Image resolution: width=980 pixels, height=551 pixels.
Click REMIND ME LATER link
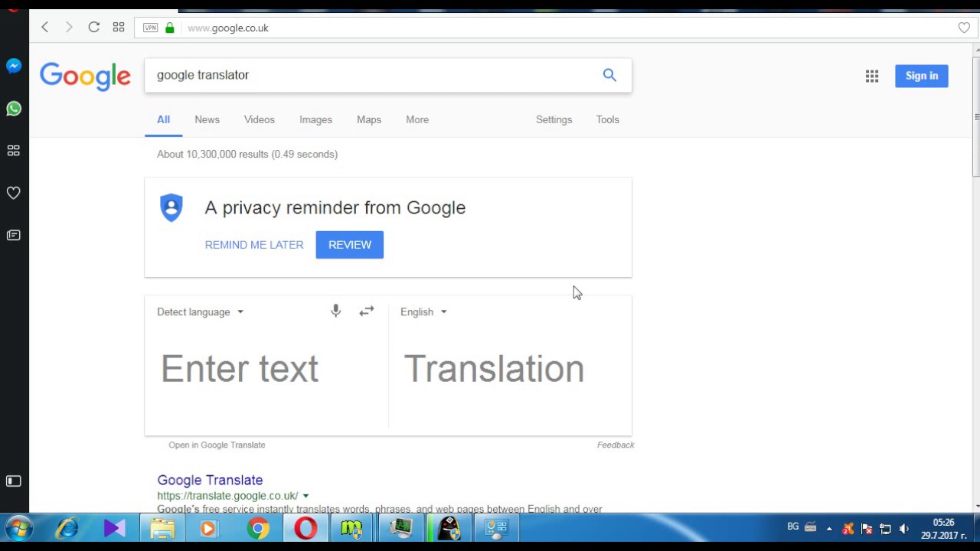click(254, 245)
